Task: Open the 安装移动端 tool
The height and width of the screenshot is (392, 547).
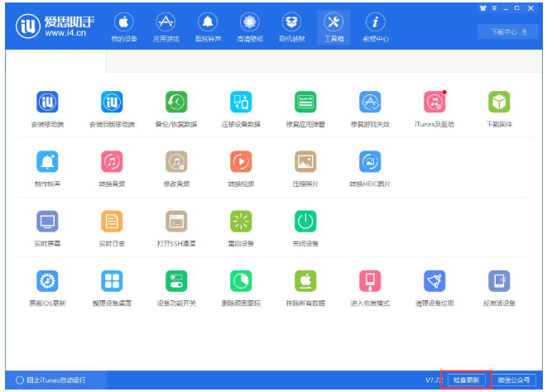Action: pyautogui.click(x=47, y=109)
